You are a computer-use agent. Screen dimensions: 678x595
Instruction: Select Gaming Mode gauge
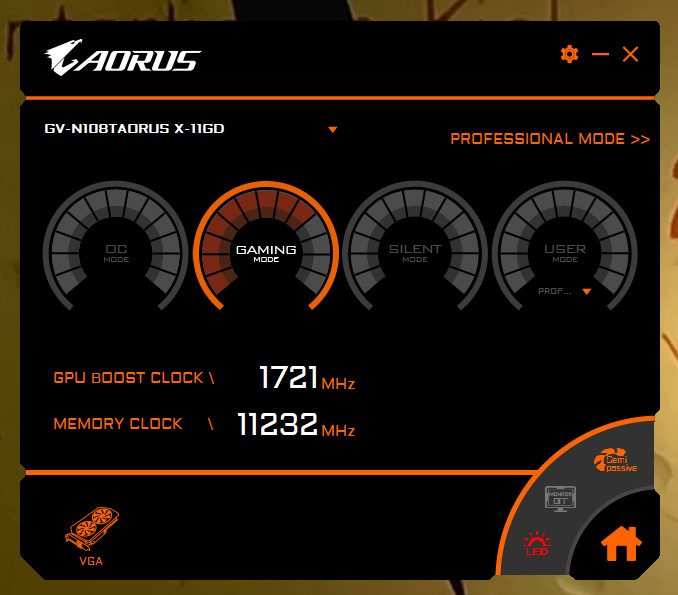pyautogui.click(x=265, y=246)
